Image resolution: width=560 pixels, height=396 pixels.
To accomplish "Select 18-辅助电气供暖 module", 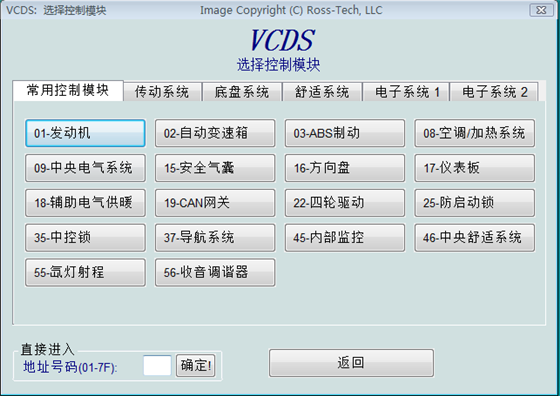I will pos(85,203).
